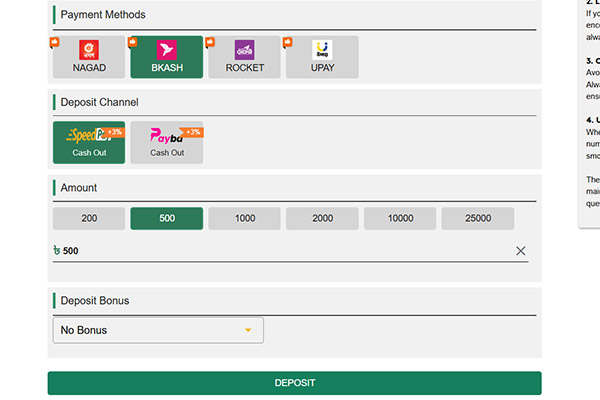600x400 pixels.
Task: Select the UPAY payment method
Action: click(322, 57)
